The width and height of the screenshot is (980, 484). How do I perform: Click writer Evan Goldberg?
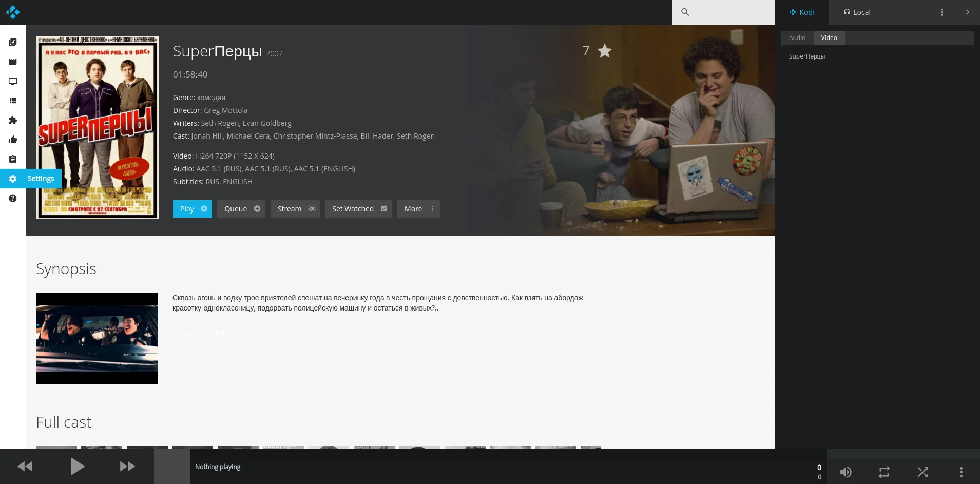click(x=267, y=123)
